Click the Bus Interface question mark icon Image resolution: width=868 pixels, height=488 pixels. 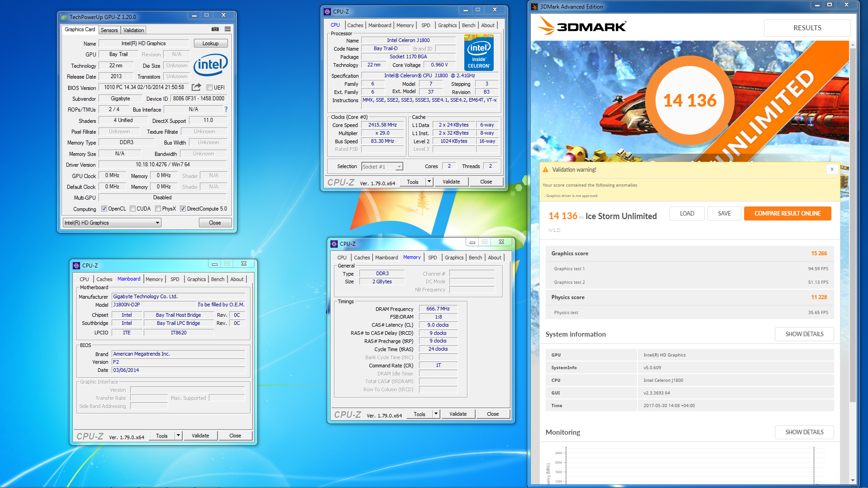click(226, 109)
